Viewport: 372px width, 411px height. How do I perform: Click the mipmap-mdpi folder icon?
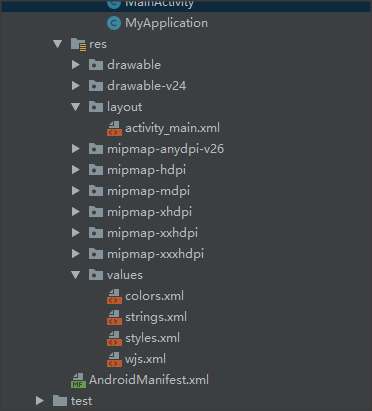click(x=96, y=191)
